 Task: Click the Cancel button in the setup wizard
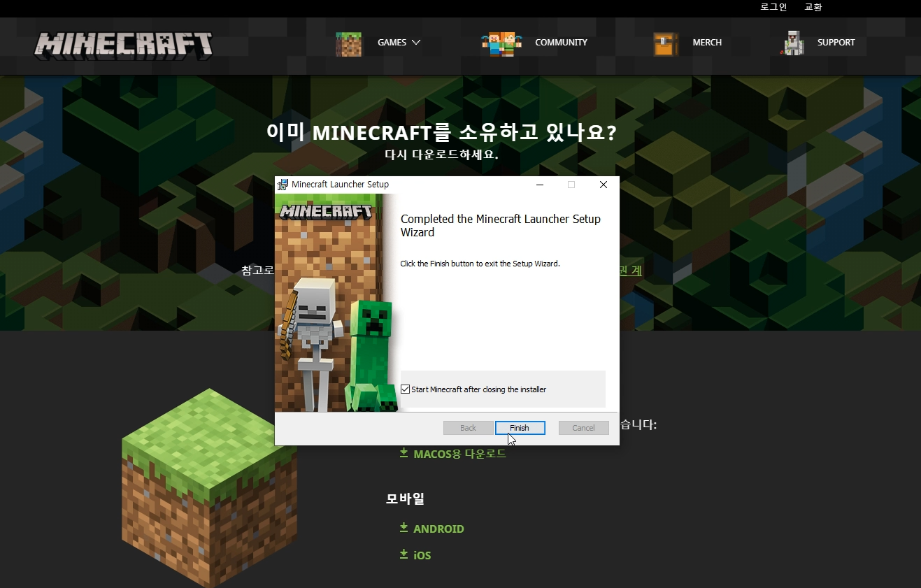click(583, 428)
